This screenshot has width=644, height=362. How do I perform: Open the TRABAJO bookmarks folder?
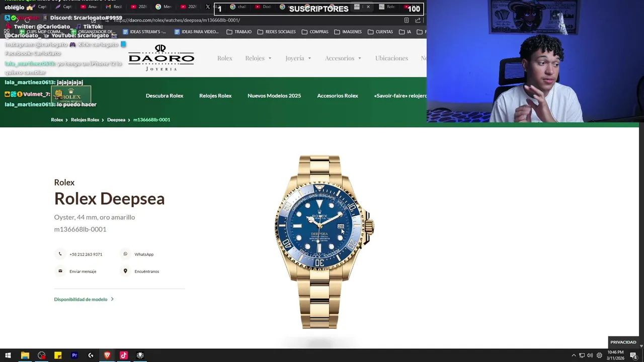[x=239, y=32]
